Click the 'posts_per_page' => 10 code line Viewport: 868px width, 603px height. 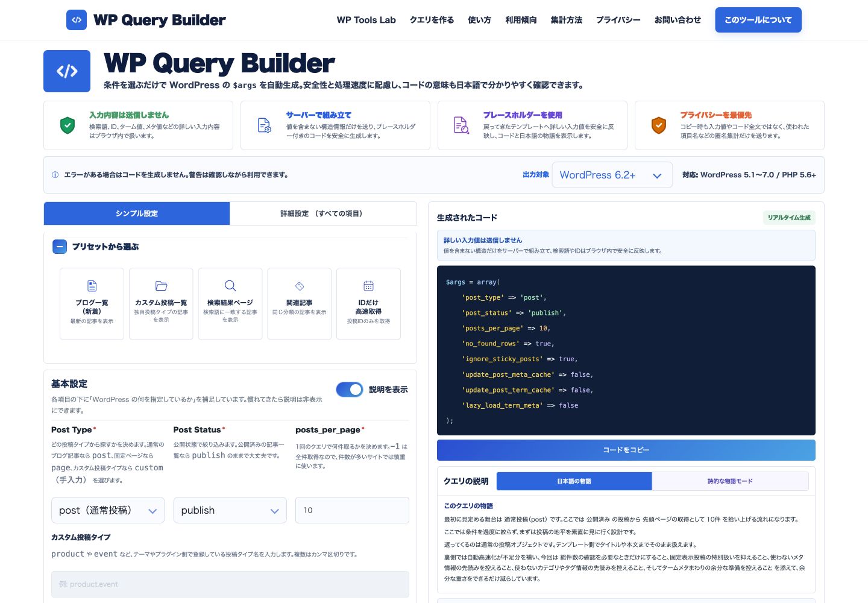[506, 328]
